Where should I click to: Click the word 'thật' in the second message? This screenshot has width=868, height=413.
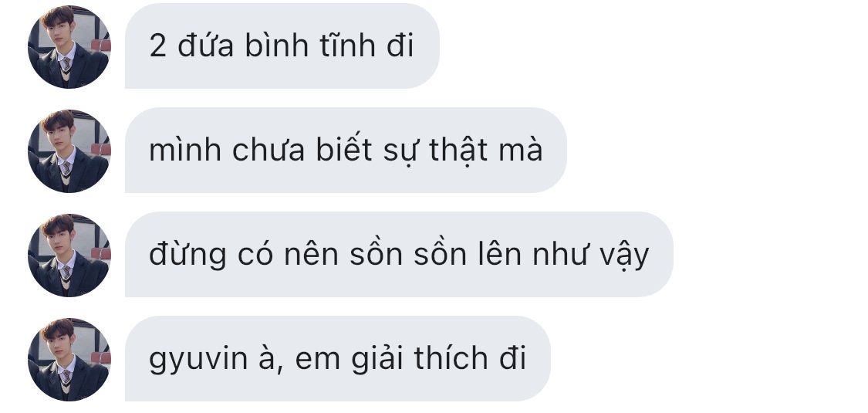(x=458, y=151)
